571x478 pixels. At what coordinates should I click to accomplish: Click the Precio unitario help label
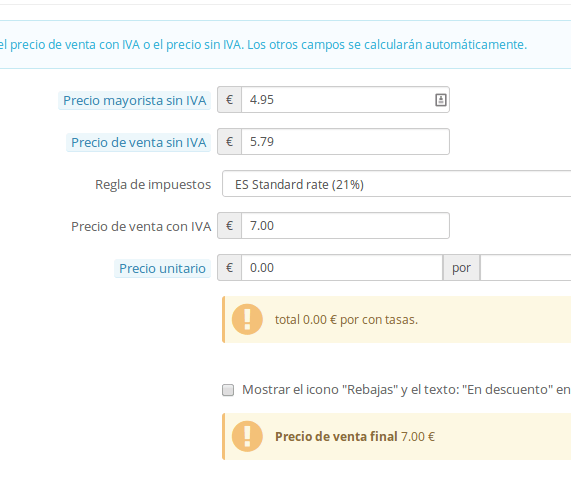pyautogui.click(x=162, y=268)
